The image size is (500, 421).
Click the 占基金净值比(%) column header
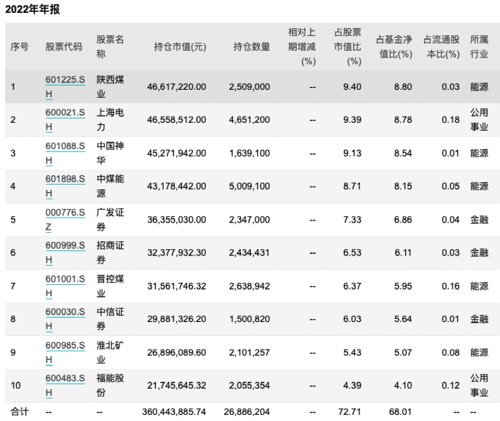coord(394,47)
